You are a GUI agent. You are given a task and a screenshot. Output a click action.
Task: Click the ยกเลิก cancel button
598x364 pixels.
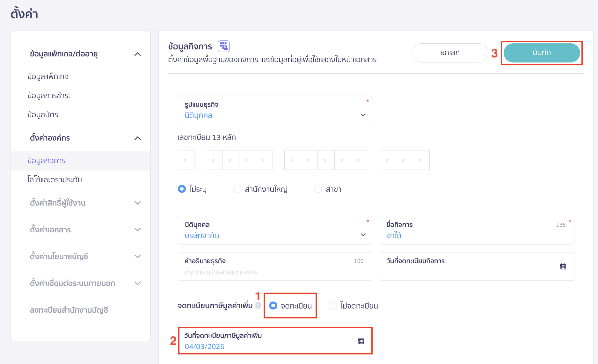(x=450, y=53)
